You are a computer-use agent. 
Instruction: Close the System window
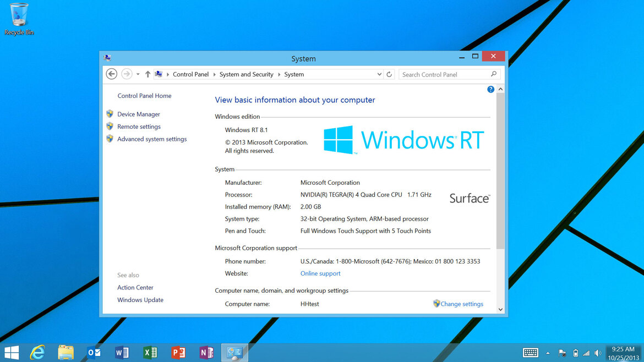click(493, 56)
